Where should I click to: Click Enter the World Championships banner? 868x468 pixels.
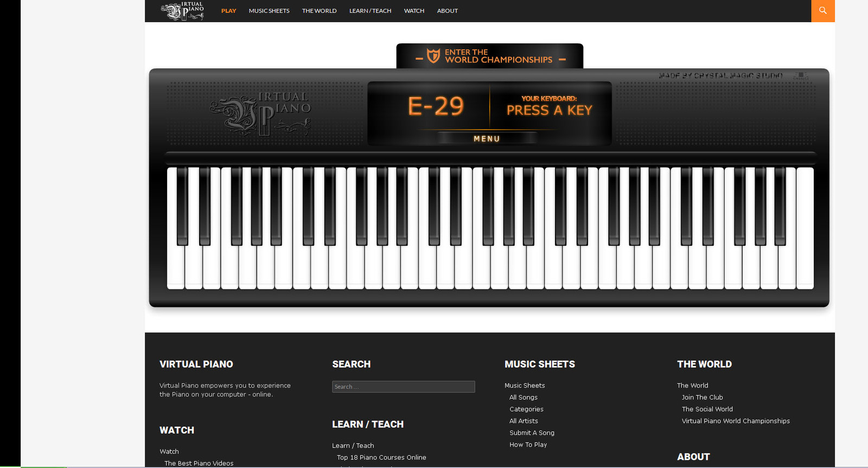pyautogui.click(x=490, y=56)
